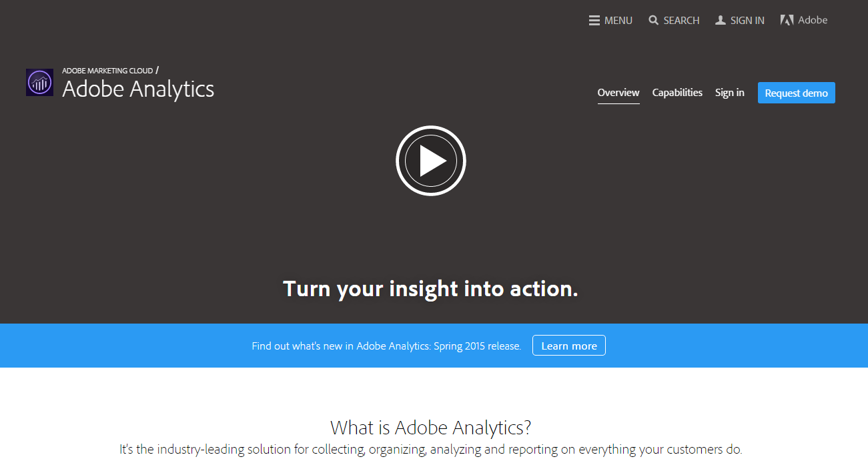Click the user silhouette icon in top bar
The image size is (868, 469).
tap(721, 21)
